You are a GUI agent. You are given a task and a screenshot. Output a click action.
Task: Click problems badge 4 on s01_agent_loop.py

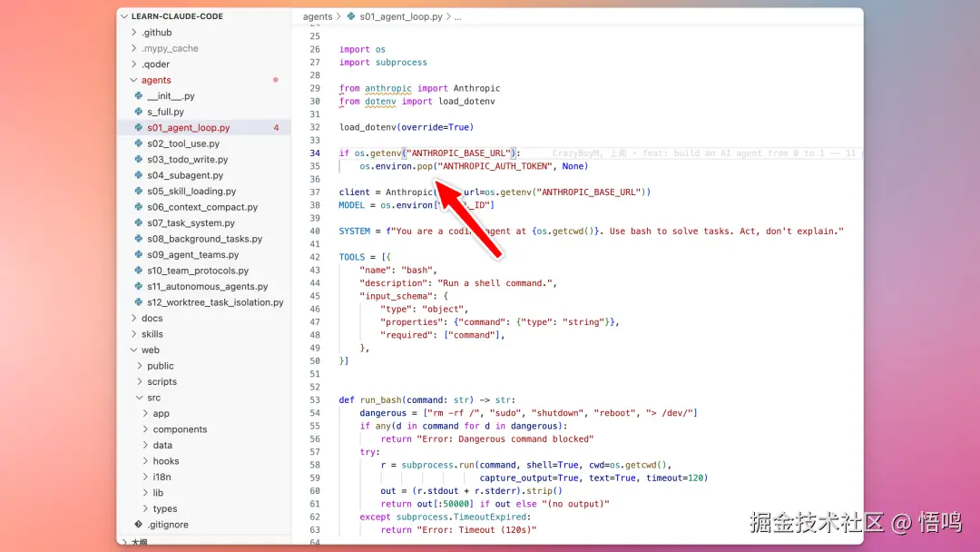(276, 127)
